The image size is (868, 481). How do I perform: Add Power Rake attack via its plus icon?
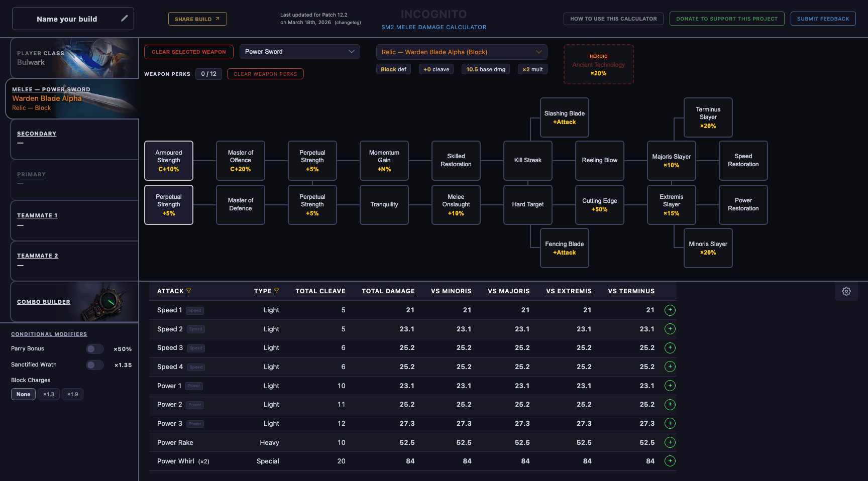point(670,442)
